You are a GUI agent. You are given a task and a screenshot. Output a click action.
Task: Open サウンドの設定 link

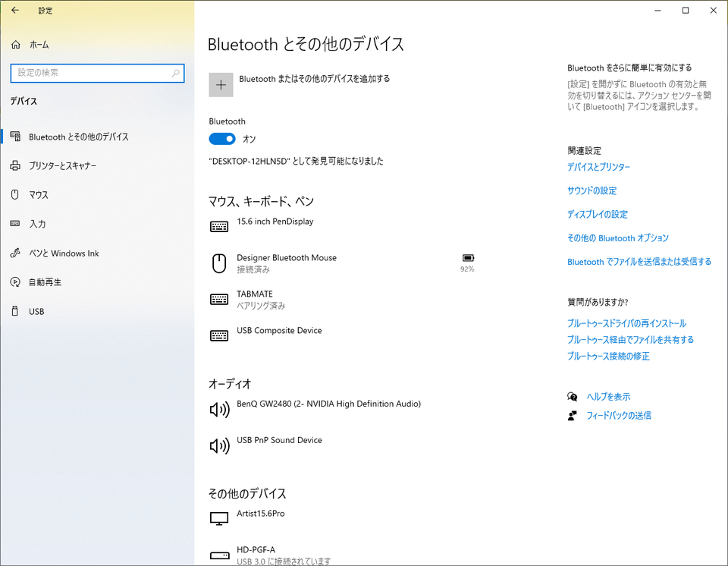[x=592, y=190]
